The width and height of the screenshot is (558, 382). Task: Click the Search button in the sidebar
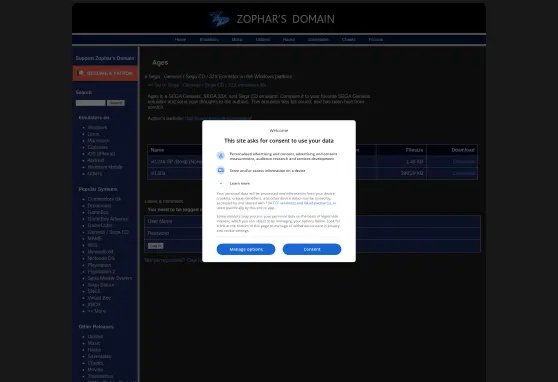tap(116, 103)
